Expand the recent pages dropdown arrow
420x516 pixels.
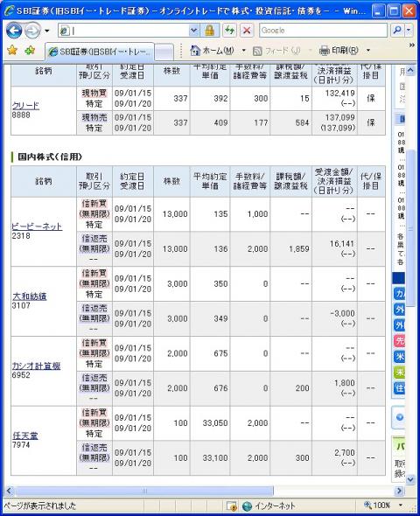[x=46, y=31]
